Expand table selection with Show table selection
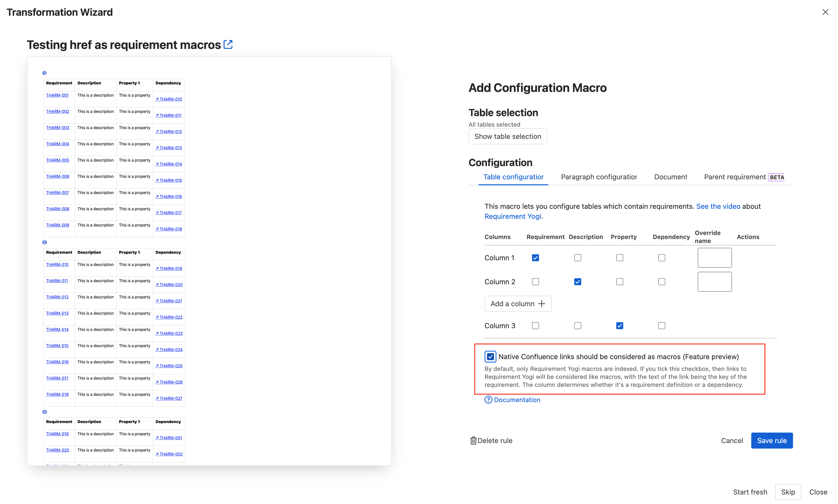Image resolution: width=838 pixels, height=504 pixels. point(507,136)
